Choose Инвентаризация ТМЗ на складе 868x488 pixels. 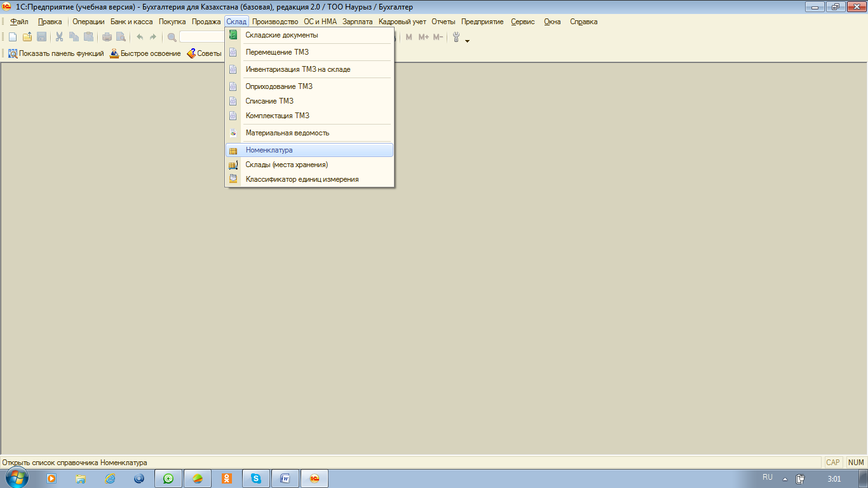(x=309, y=69)
